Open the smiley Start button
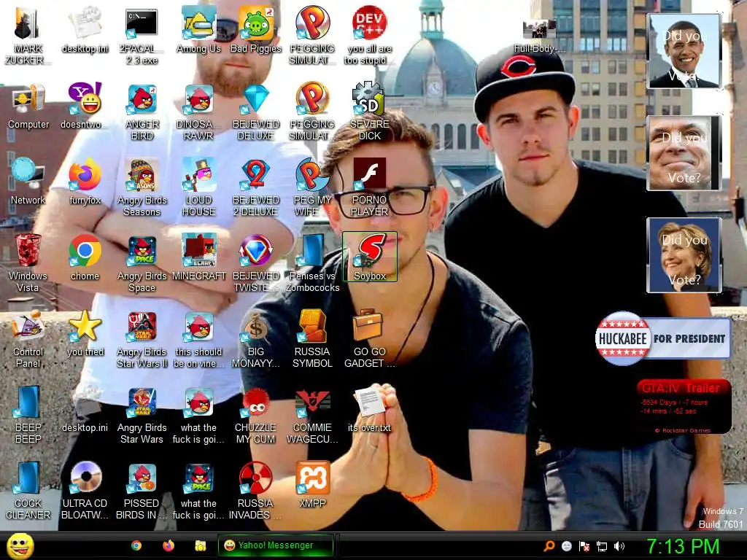 click(20, 545)
